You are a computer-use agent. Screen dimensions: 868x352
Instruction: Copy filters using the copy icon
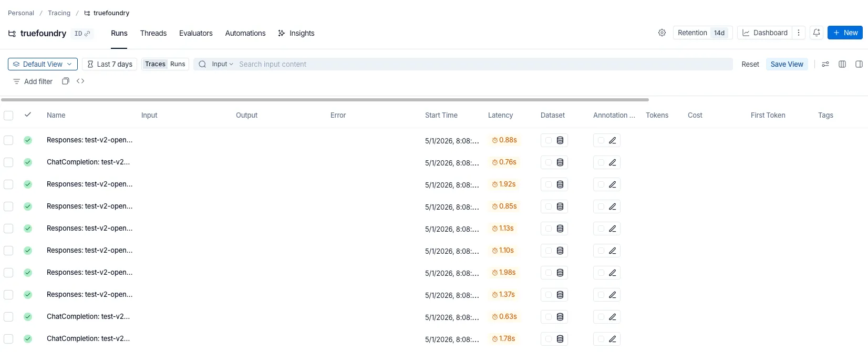point(66,81)
